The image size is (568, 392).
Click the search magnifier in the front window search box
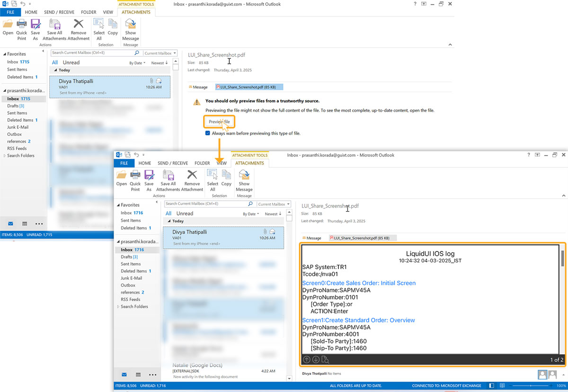point(250,204)
